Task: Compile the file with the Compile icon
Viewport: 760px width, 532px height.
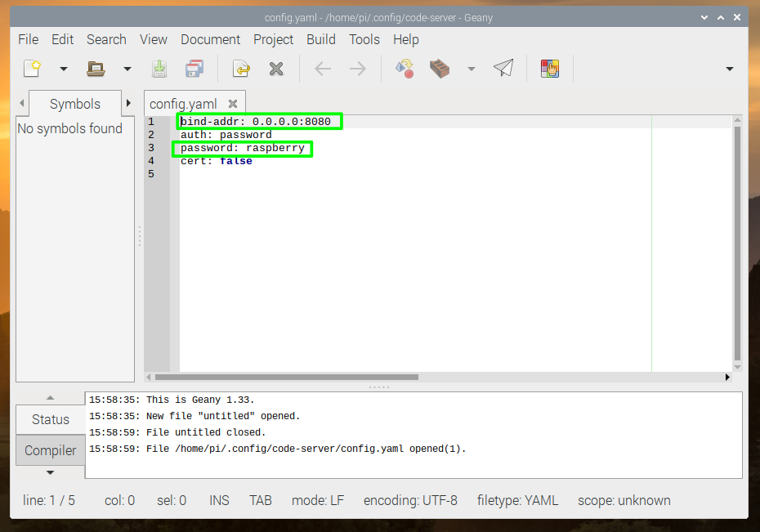Action: click(x=404, y=69)
